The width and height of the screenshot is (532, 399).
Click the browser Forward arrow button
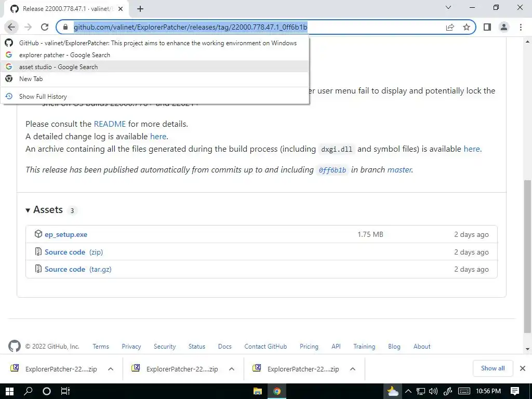(x=28, y=27)
